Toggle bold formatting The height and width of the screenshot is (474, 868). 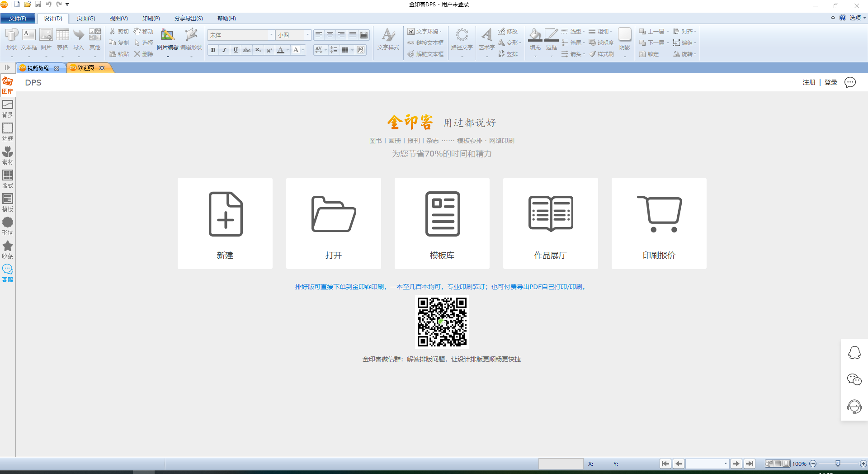[x=213, y=50]
